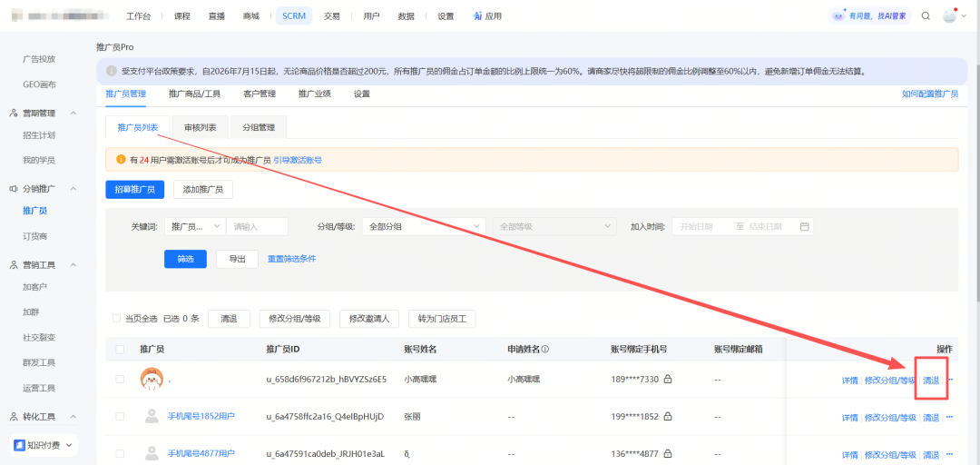This screenshot has width=980, height=465.
Task: Collapse the 营期管理 sidebar section
Action: coord(73,114)
